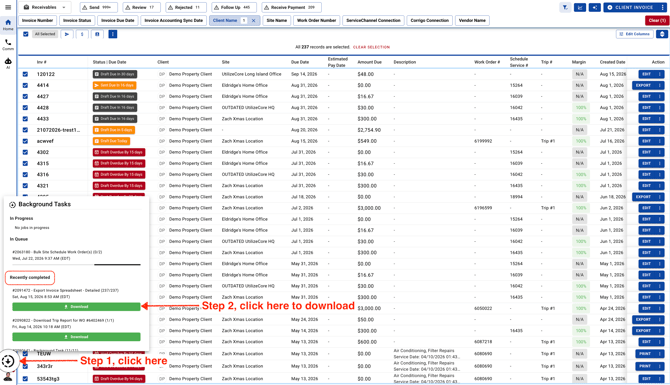Open three-dot menu for invoice 120122 row
This screenshot has height=385, width=670.
click(x=660, y=74)
